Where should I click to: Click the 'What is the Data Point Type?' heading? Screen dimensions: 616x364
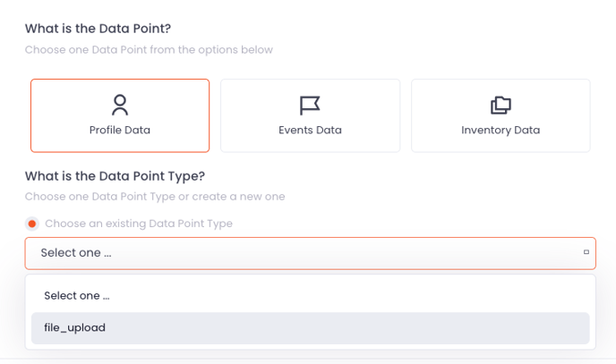tap(115, 176)
